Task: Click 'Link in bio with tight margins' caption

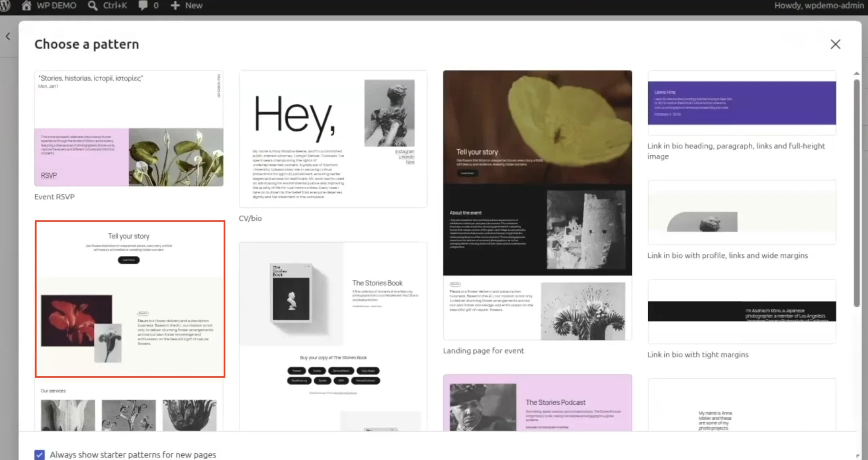Action: (698, 354)
